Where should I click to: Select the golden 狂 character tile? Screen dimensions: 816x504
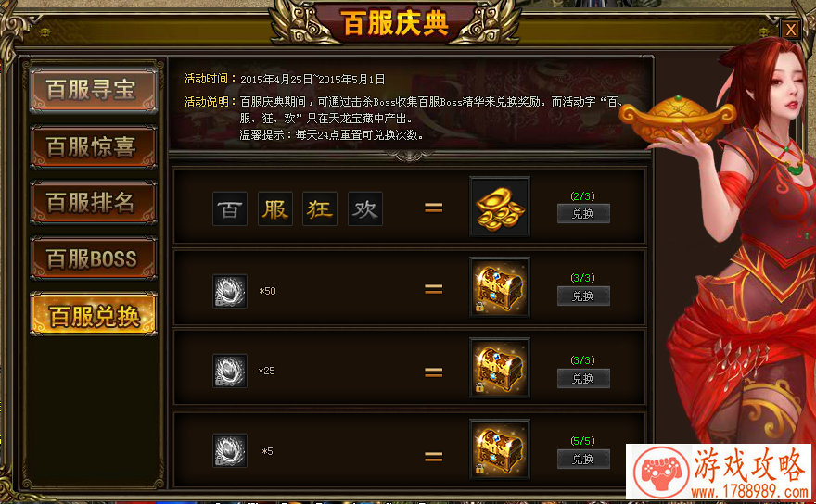320,209
